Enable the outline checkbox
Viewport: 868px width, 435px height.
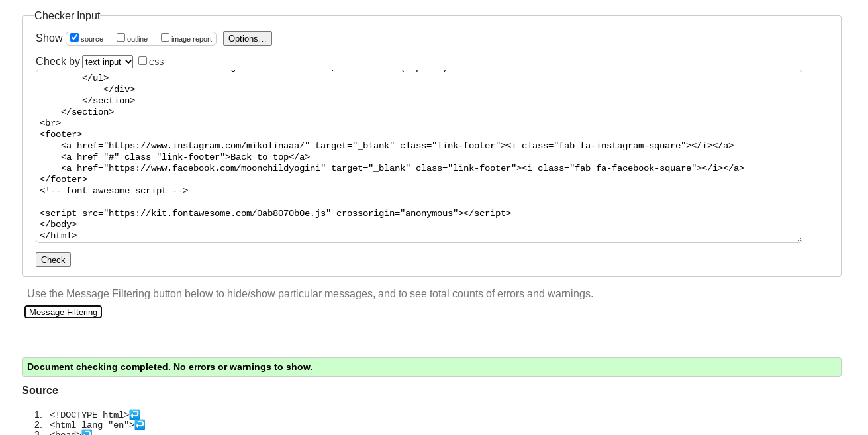[x=121, y=38]
